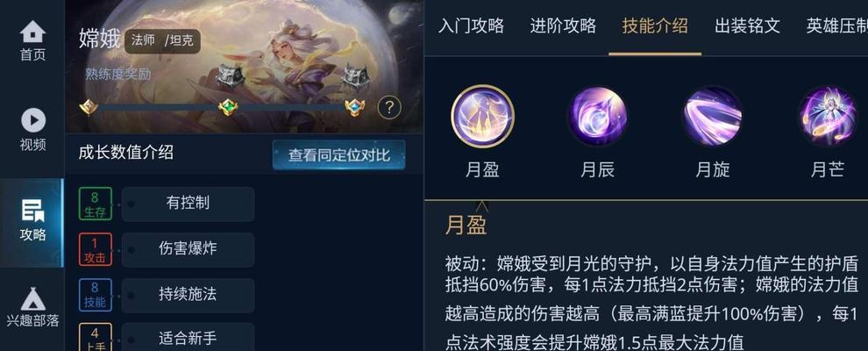The height and width of the screenshot is (351, 868).
Task: Click the 查看同定位对比 button
Action: (x=338, y=155)
